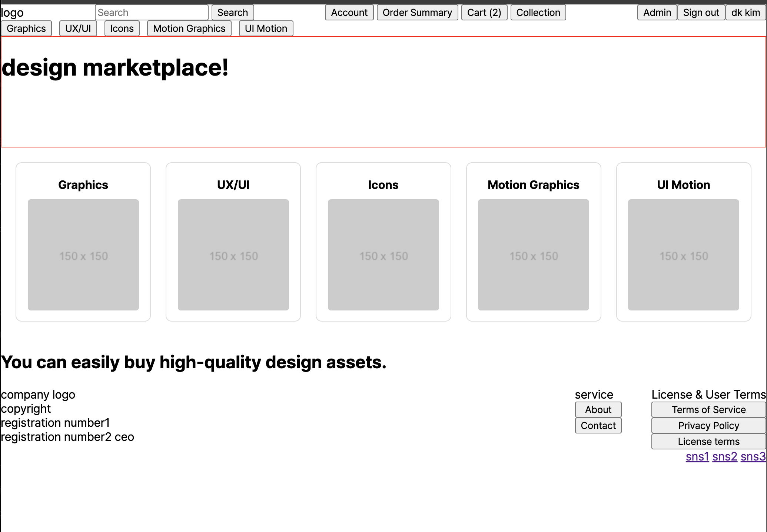Open the Admin panel button
The width and height of the screenshot is (767, 532).
pyautogui.click(x=657, y=13)
